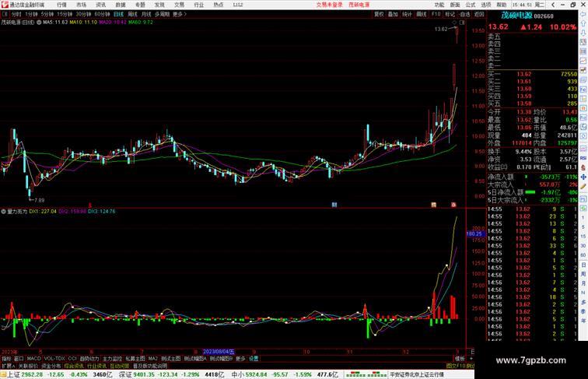Screen dimensions: 588x379
Task: Open the 版面 layout menu
Action: click(455, 5)
